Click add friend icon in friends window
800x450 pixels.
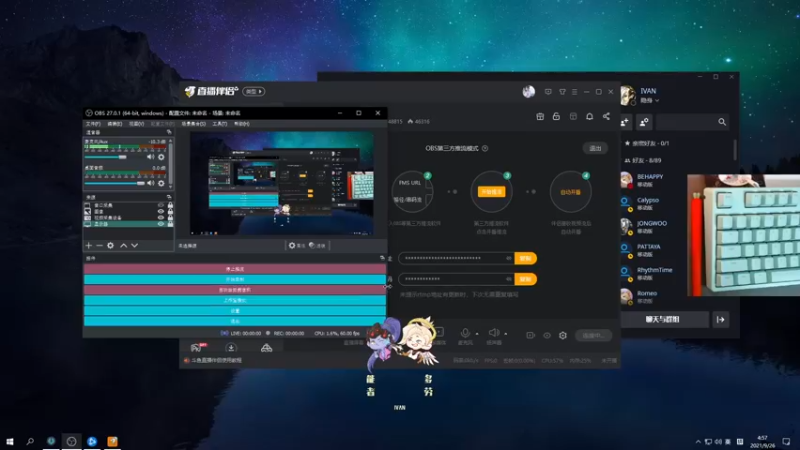pos(626,122)
